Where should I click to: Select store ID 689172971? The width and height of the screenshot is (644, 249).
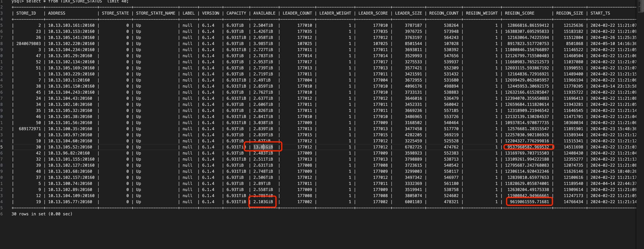(30, 129)
